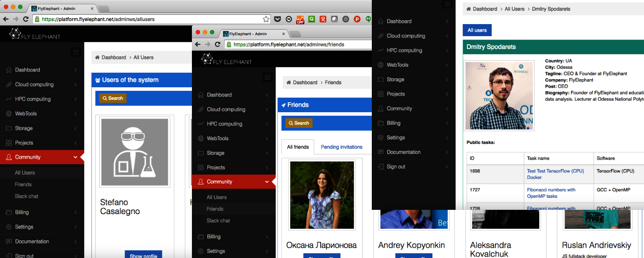Click Dashboard home icon in All Users window sidebar
This screenshot has height=258, width=644.
[x=9, y=70]
